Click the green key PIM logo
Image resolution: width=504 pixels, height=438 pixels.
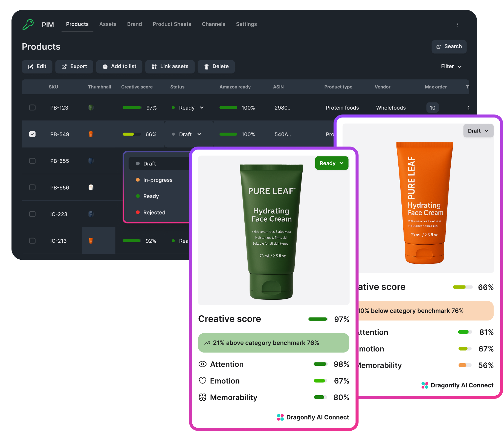pyautogui.click(x=28, y=25)
